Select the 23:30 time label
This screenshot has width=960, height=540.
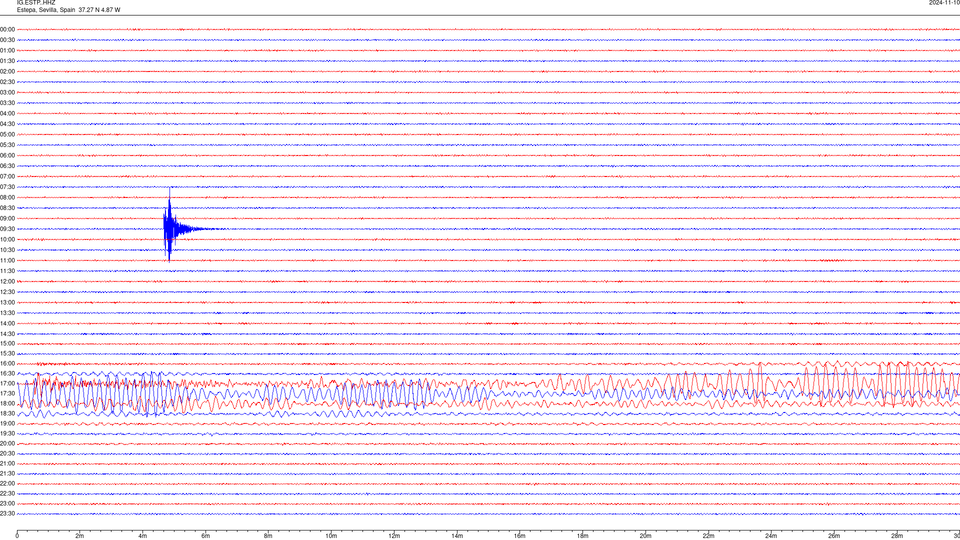click(7, 514)
